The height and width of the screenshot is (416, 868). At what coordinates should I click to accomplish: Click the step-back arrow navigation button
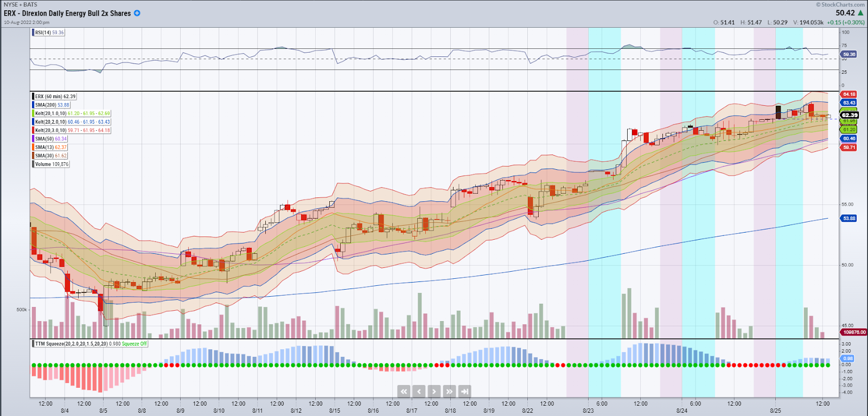pyautogui.click(x=419, y=391)
